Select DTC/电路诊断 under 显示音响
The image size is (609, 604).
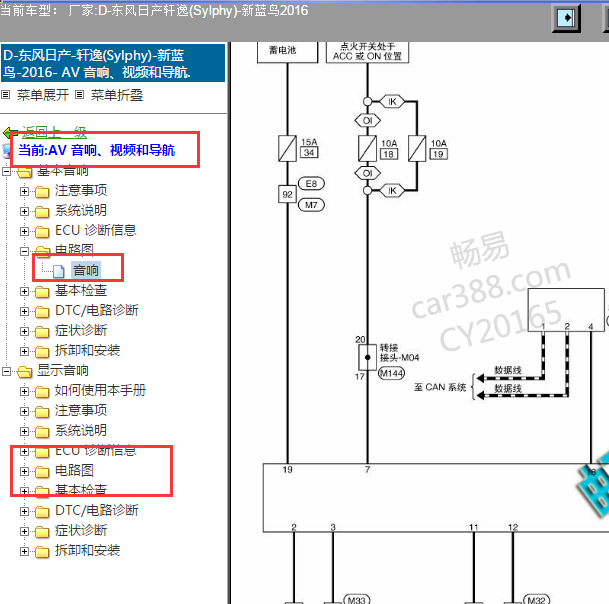point(97,510)
